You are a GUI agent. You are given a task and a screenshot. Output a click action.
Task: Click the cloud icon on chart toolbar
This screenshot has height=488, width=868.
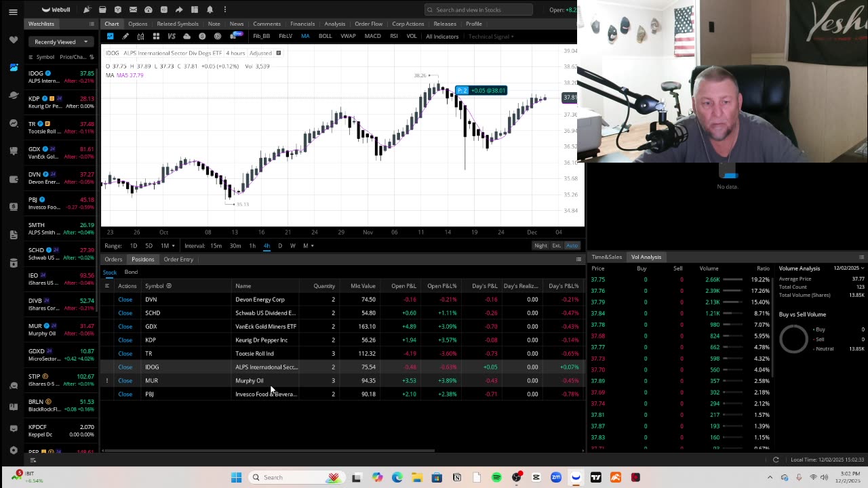click(x=186, y=36)
